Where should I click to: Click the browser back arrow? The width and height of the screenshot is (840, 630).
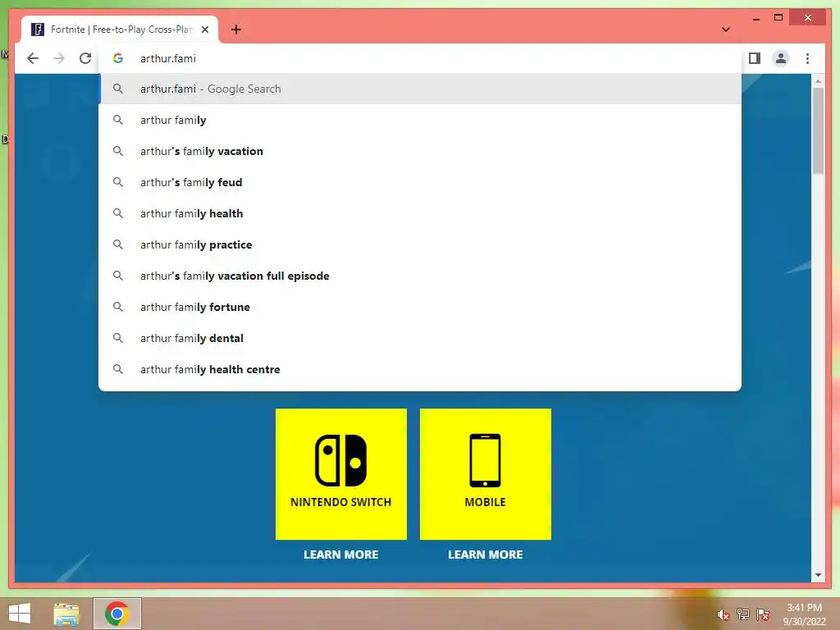point(33,58)
